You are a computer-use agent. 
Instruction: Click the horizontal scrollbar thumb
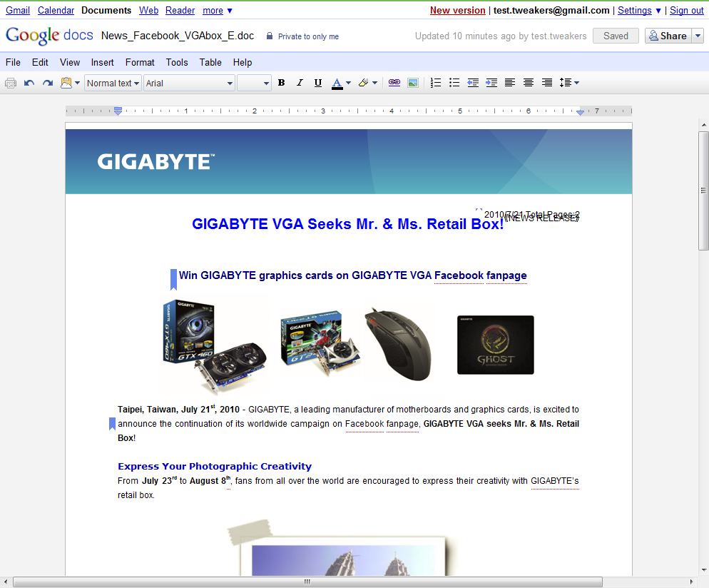point(307,582)
